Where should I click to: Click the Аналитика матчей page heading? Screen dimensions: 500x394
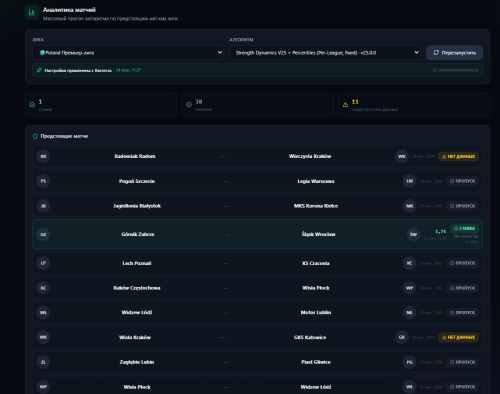pyautogui.click(x=69, y=10)
